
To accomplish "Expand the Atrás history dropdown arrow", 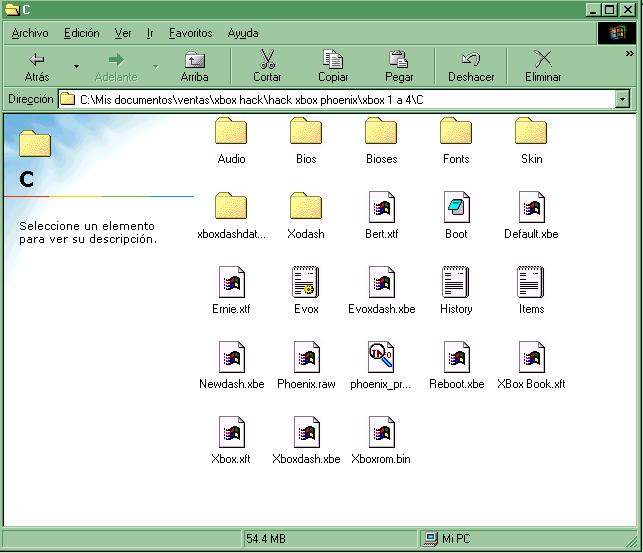I will pyautogui.click(x=76, y=66).
